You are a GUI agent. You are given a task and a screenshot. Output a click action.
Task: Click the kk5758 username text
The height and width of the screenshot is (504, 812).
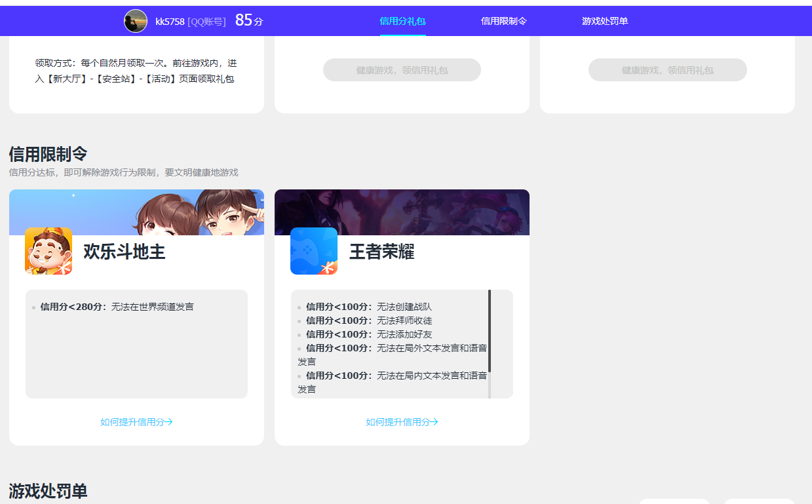(170, 22)
